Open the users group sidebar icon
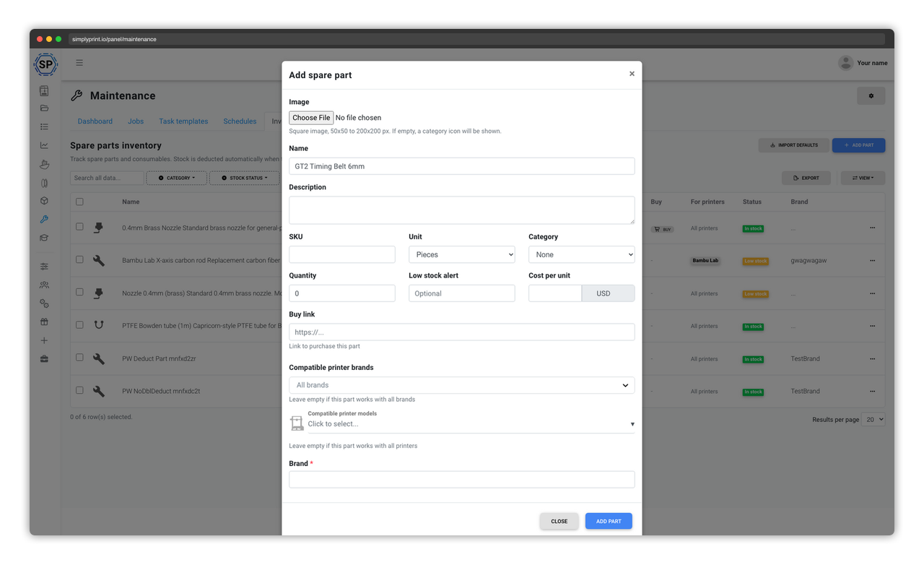Image resolution: width=924 pixels, height=565 pixels. click(x=44, y=285)
